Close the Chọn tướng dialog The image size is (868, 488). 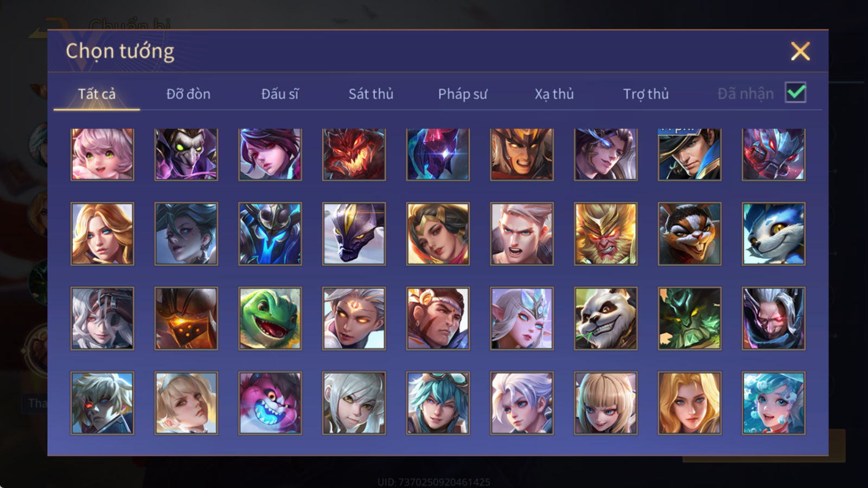[800, 51]
